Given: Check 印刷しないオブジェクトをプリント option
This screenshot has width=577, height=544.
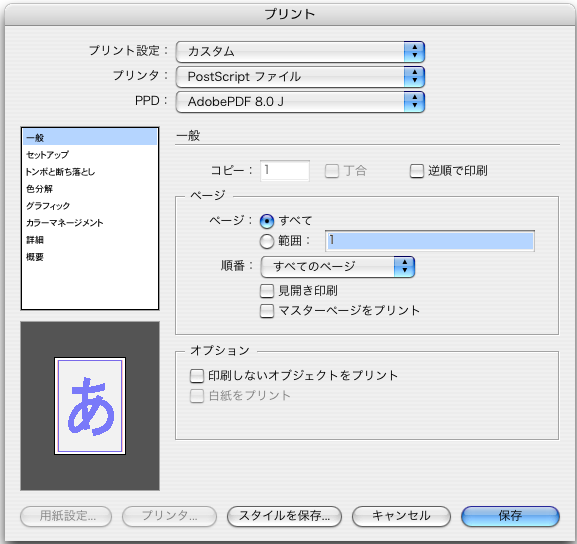Looking at the screenshot, I should 197,376.
